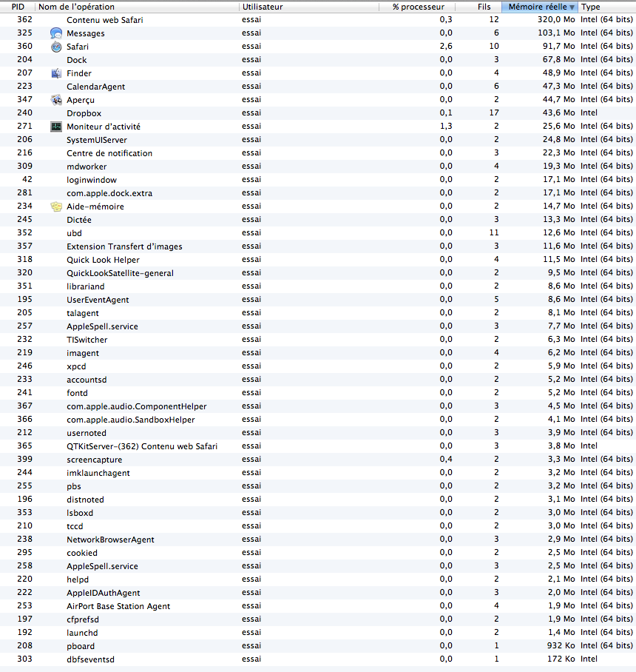Select the dbfseventsd process

point(318,659)
